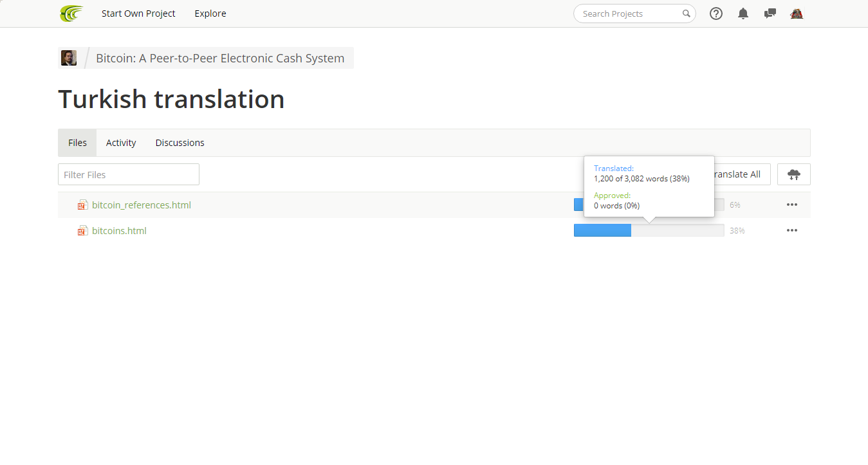Open the user profile avatar menu
The width and height of the screenshot is (868, 465).
click(797, 14)
